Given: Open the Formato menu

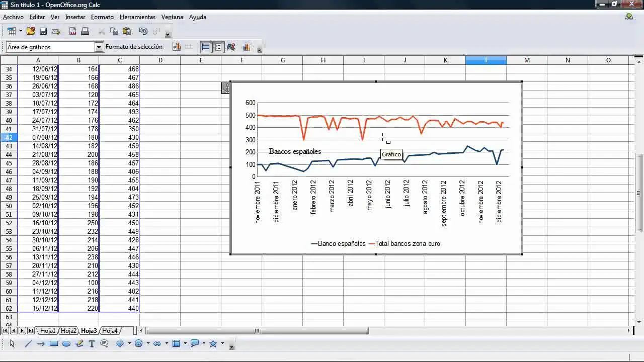Looking at the screenshot, I should (102, 17).
